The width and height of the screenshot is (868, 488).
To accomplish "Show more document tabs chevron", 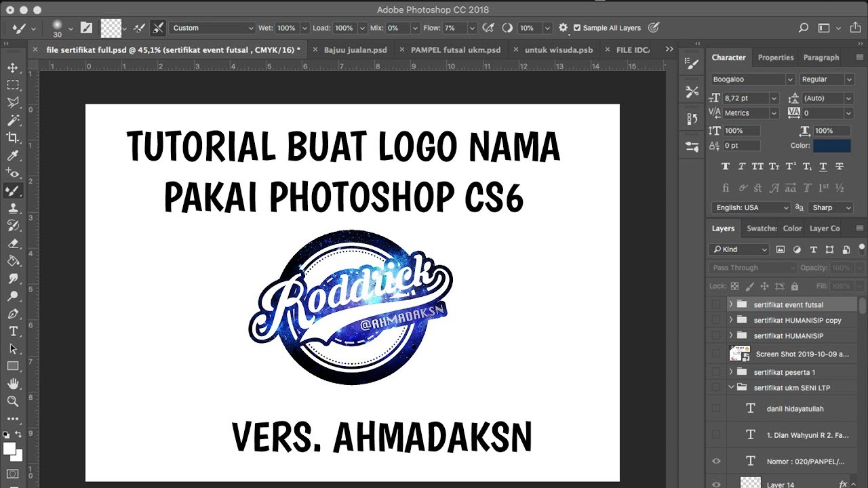I will 669,49.
